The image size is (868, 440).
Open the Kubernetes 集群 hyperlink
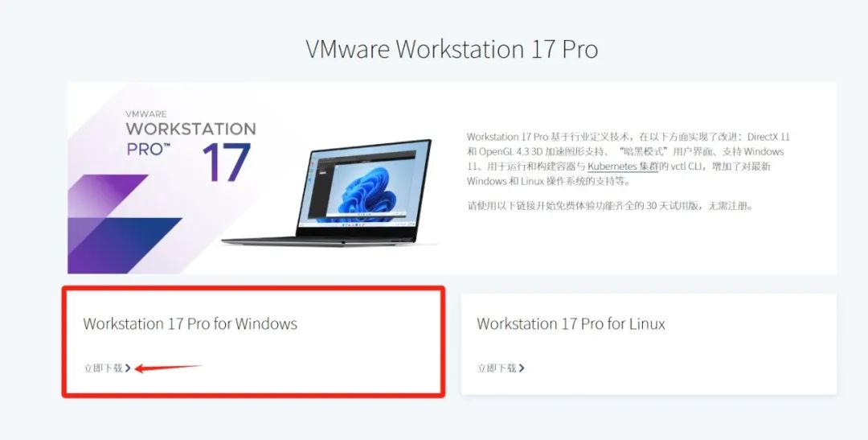(x=623, y=167)
